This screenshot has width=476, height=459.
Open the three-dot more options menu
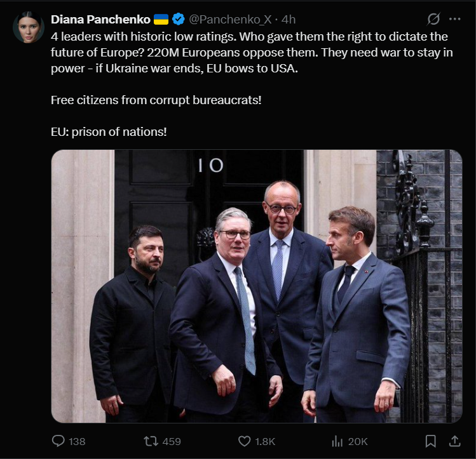click(x=454, y=19)
